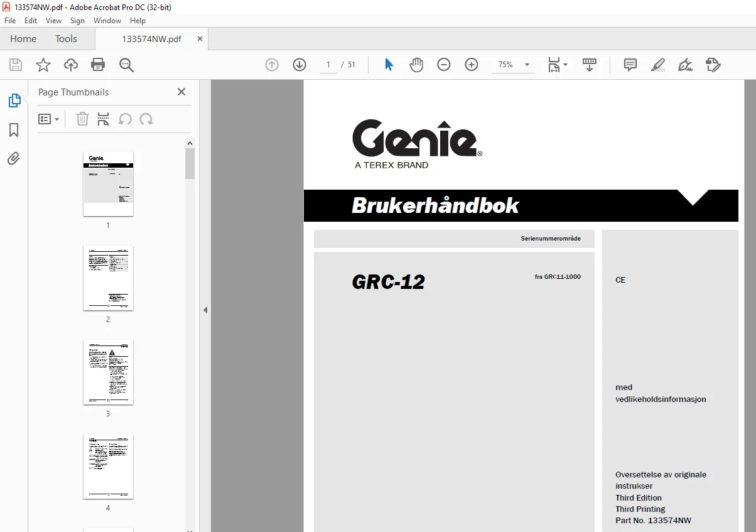Open the Sign menu
The height and width of the screenshot is (532, 756).
coord(77,21)
